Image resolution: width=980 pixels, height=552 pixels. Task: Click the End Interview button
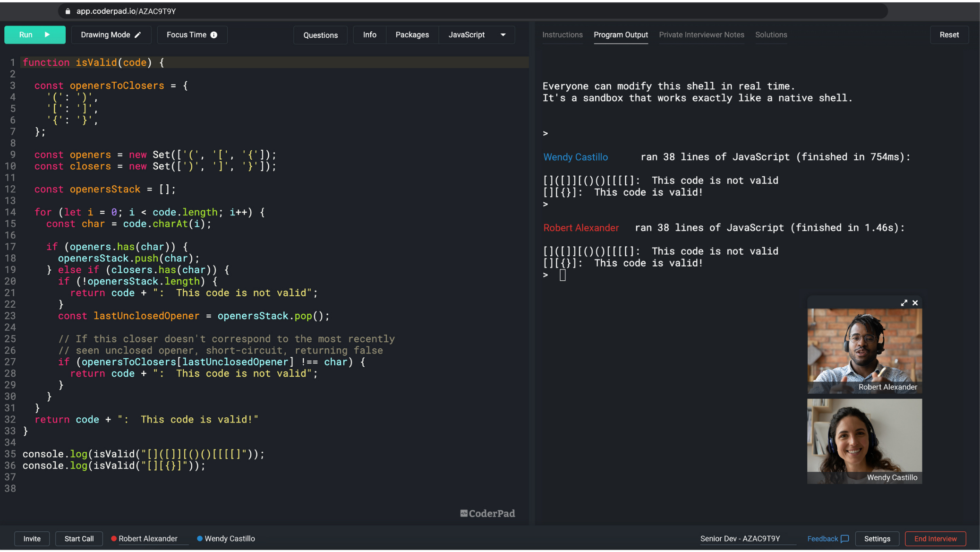pyautogui.click(x=935, y=539)
